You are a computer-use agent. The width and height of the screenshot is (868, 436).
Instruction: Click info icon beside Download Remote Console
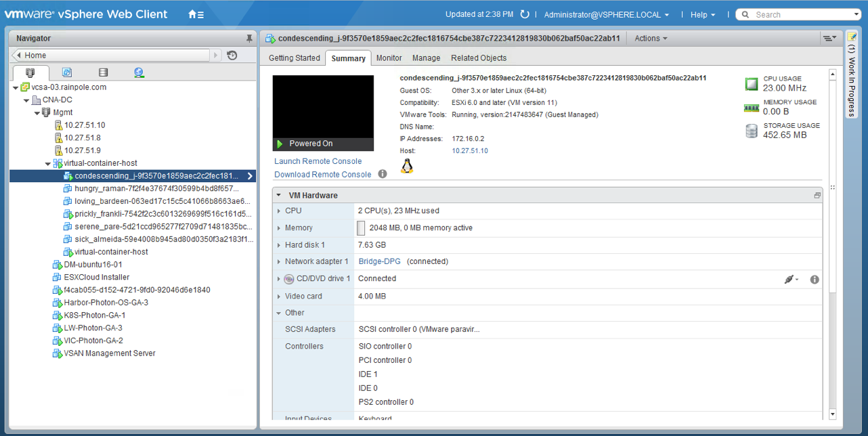[x=383, y=174]
